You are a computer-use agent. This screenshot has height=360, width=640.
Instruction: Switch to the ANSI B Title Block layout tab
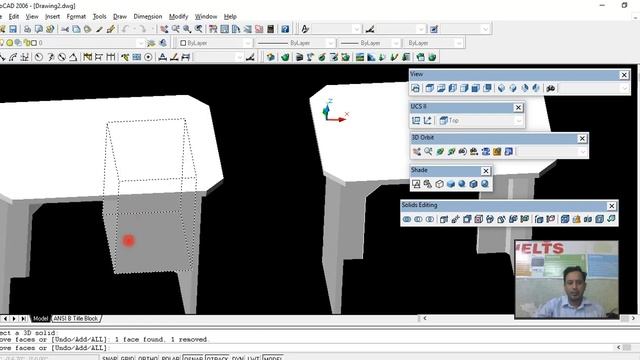pos(76,318)
